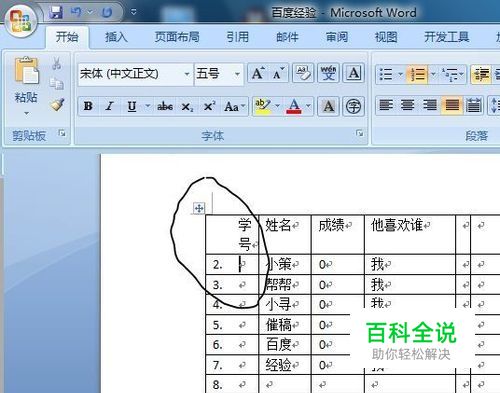Switch to the 开始 ribbon tab
500x393 pixels.
67,37
